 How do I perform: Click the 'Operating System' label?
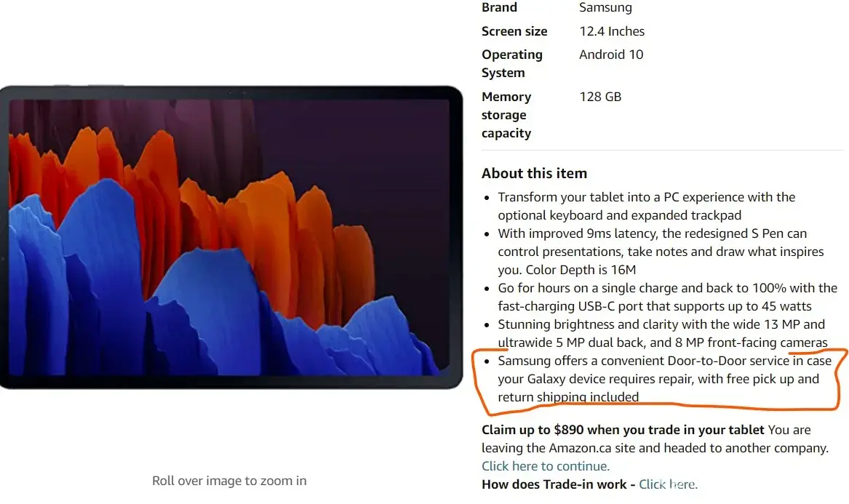coord(511,64)
